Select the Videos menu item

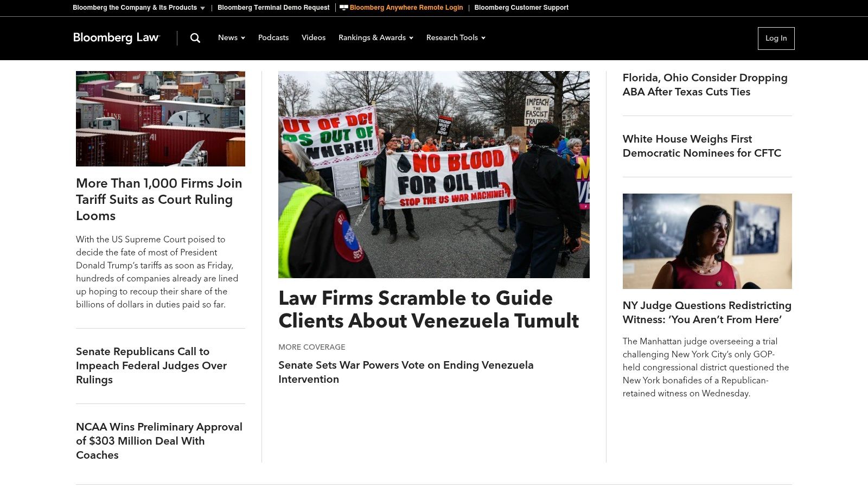[313, 38]
